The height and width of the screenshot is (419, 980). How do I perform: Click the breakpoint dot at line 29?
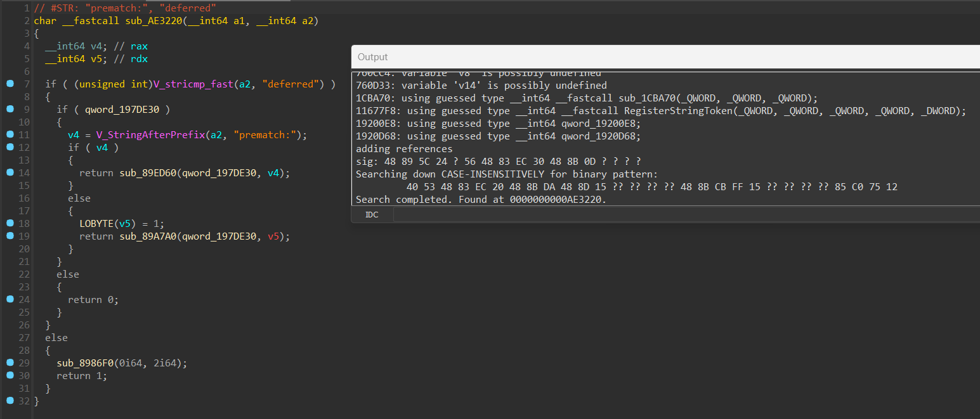pos(10,363)
